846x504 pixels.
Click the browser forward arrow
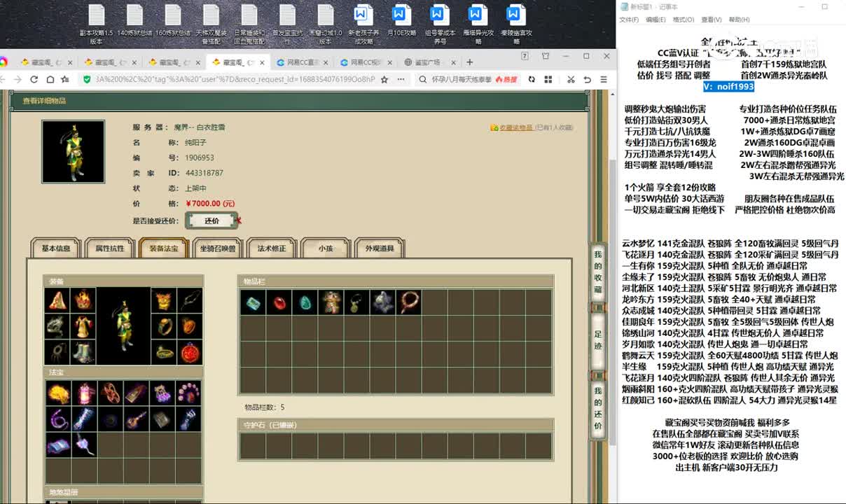pos(17,80)
